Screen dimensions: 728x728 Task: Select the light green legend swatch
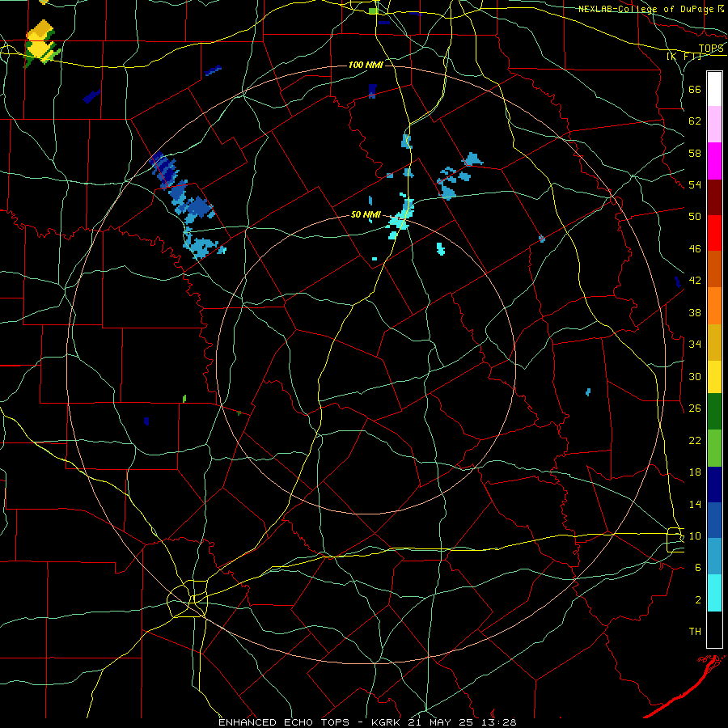(714, 448)
